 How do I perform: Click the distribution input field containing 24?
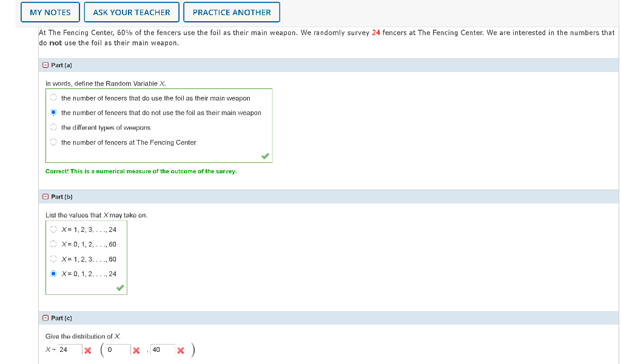click(x=70, y=349)
